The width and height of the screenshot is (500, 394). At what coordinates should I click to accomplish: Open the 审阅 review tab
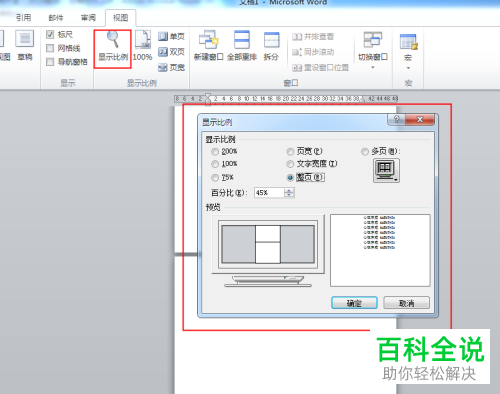(88, 18)
